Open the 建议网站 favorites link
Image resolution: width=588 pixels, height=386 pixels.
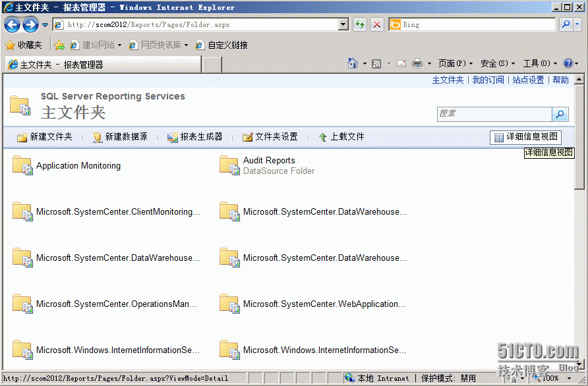(96, 45)
